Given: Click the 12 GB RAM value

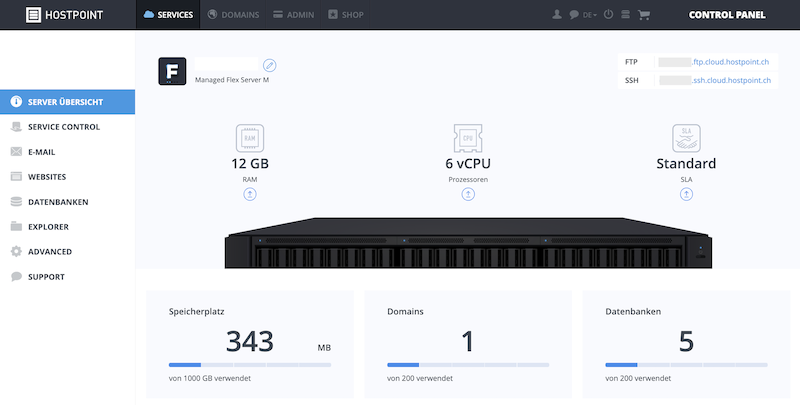Looking at the screenshot, I should click(250, 164).
